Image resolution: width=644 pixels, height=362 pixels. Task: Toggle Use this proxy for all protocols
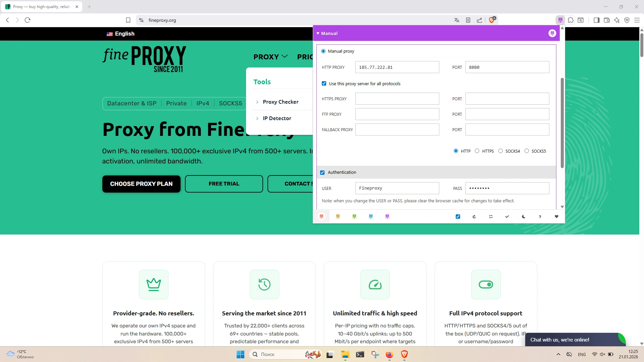(x=324, y=84)
